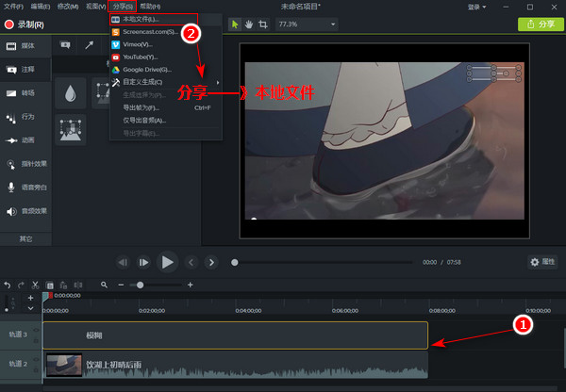Toggle 轨道 2 visibility eye
Screen dimensions: 566x392
(36, 359)
